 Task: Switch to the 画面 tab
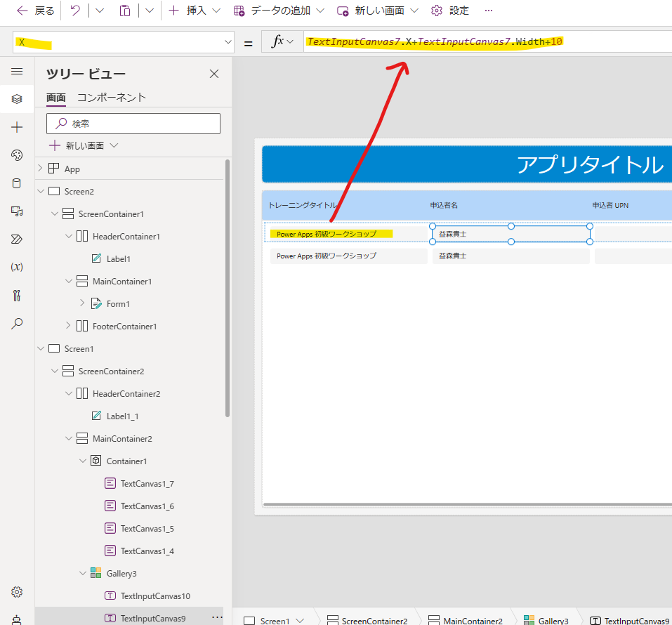point(55,98)
